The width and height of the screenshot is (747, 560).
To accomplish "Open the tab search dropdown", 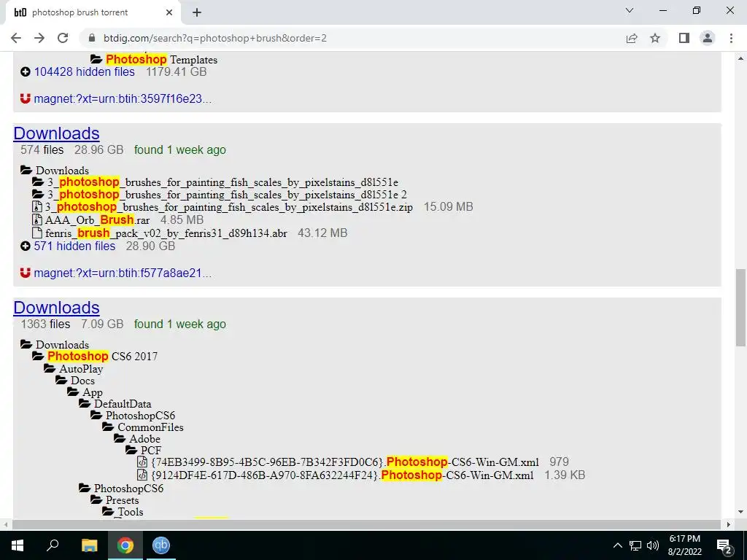I will (x=630, y=10).
